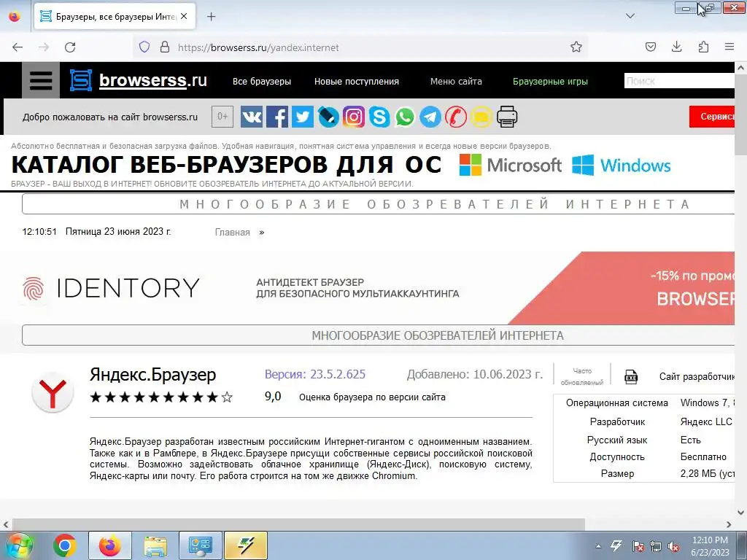Open the Skype icon
The image size is (747, 560).
379,117
